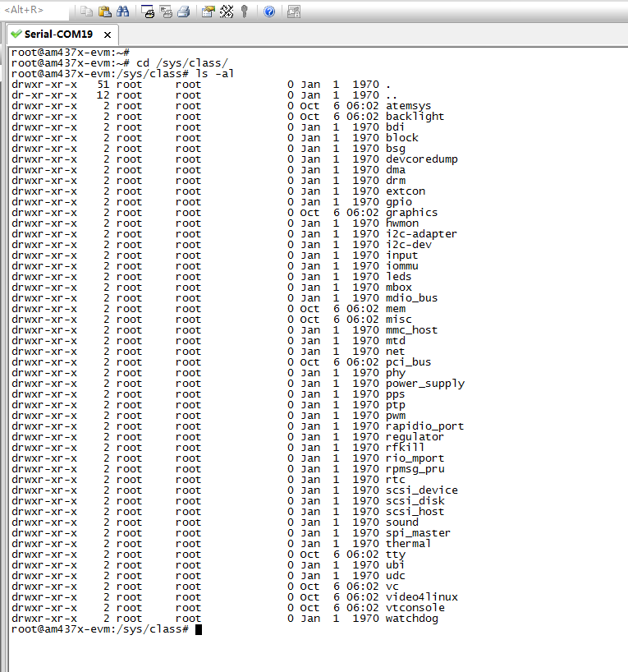Click the 'mbox' directory entry
This screenshot has height=672, width=628.
pos(399,288)
